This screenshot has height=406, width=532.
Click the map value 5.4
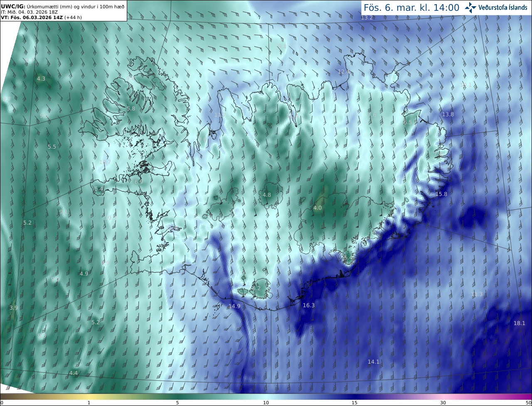[x=99, y=188]
